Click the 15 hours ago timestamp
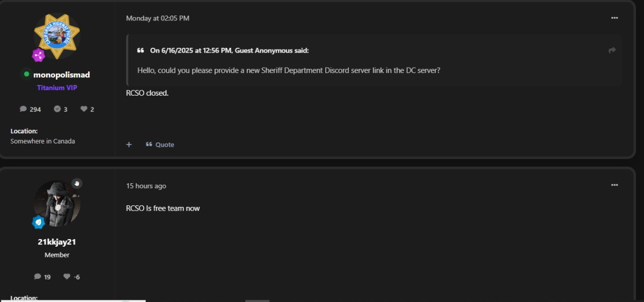644x302 pixels. [x=146, y=186]
